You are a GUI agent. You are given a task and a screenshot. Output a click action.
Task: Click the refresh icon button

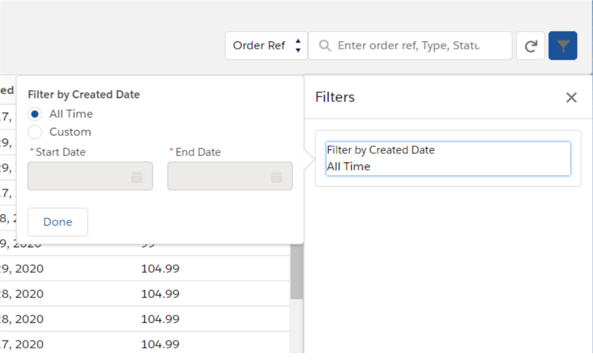(x=530, y=46)
